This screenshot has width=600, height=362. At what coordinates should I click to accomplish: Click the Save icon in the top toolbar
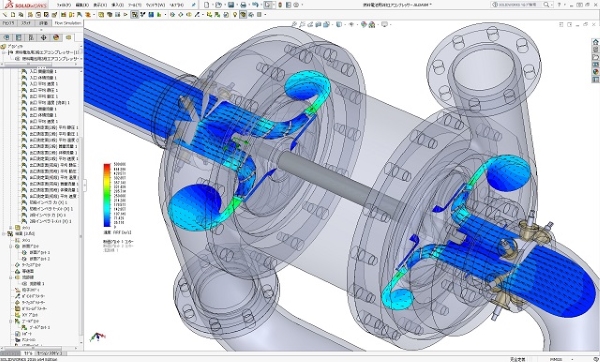(x=231, y=5)
